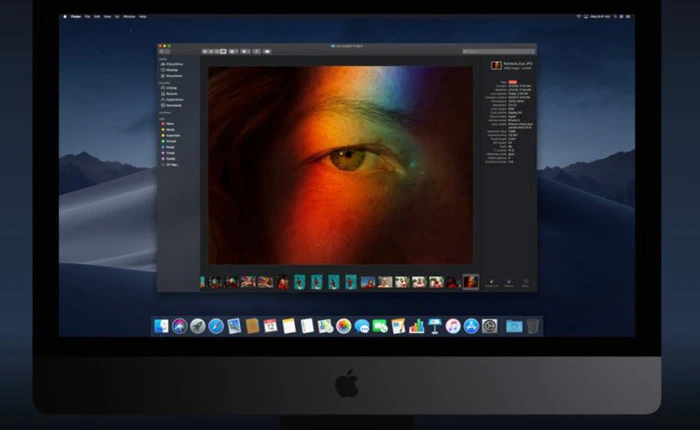
Task: Open Documents in the sidebar
Action: pyautogui.click(x=171, y=76)
